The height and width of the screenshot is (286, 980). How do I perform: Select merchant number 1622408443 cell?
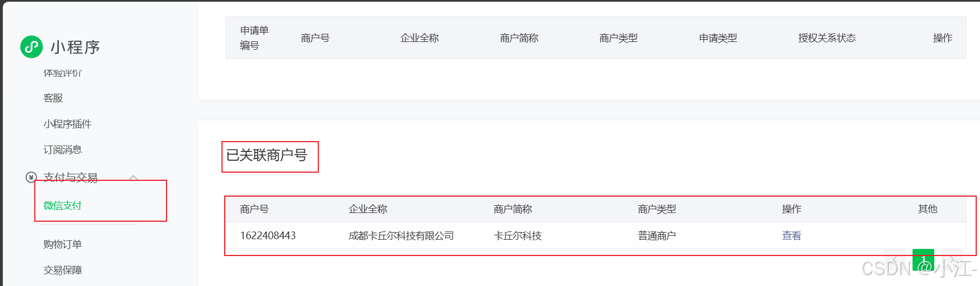(268, 235)
